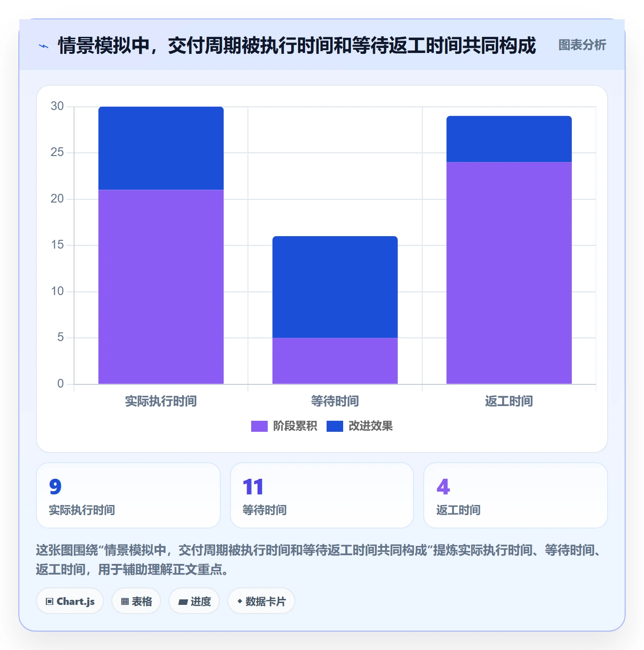Click the 数据卡片 tag chip
Viewport: 644px width, 650px height.
[x=261, y=601]
